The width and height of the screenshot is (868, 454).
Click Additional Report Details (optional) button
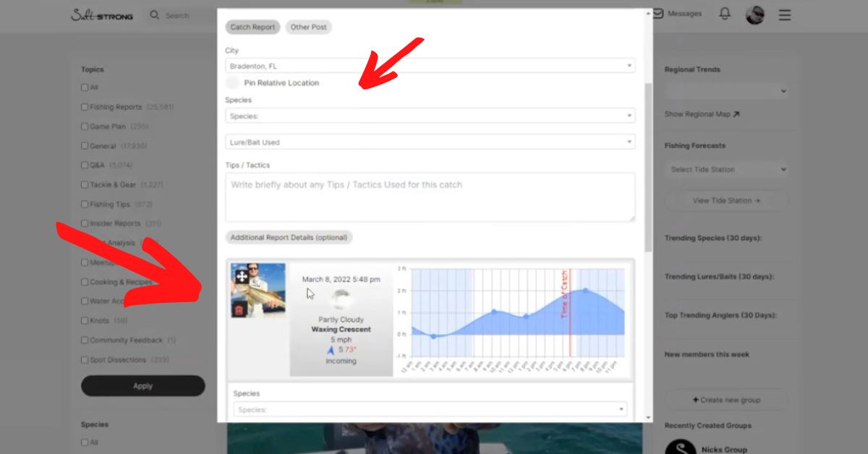click(x=289, y=237)
